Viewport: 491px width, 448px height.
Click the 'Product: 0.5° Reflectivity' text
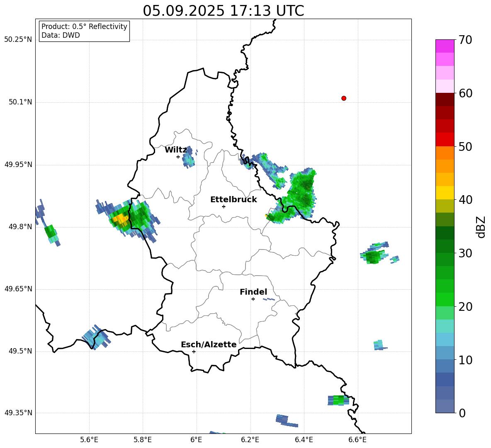click(84, 26)
